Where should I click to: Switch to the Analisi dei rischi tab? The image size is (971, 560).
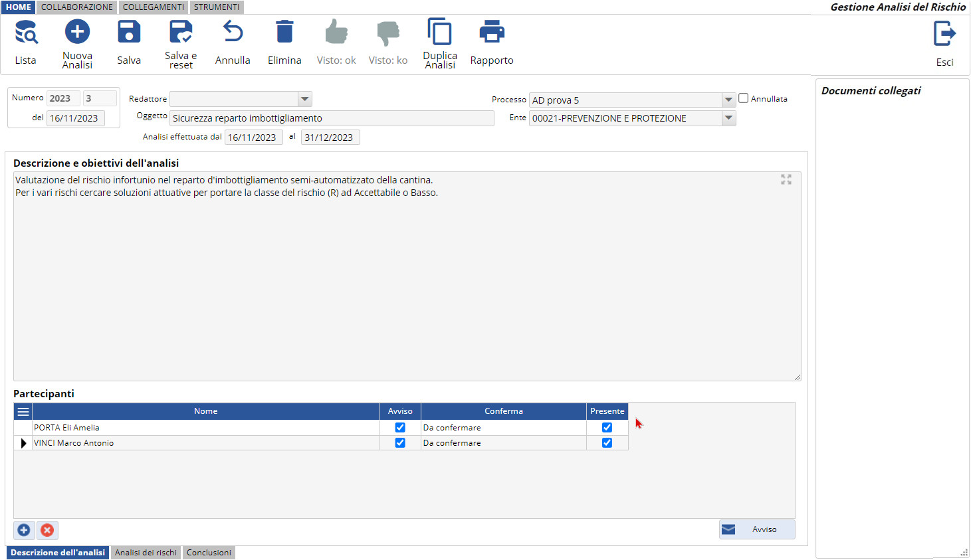[146, 553]
